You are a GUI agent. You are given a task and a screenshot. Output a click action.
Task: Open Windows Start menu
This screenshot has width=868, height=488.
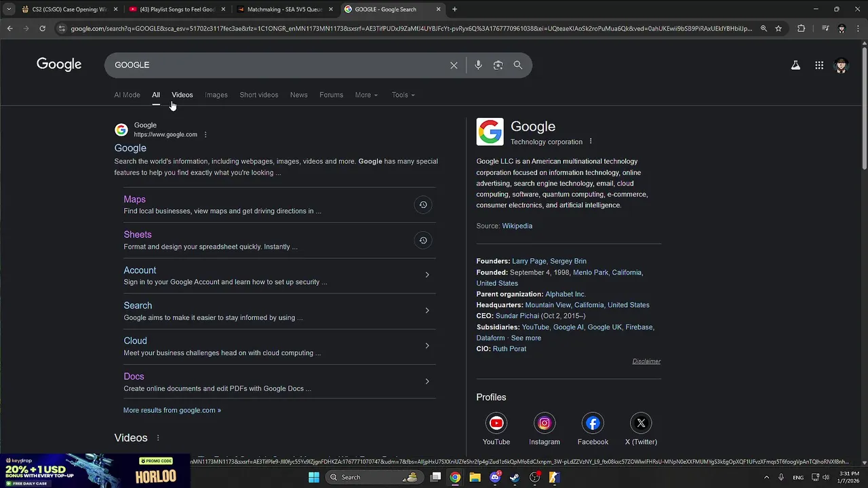(x=314, y=477)
